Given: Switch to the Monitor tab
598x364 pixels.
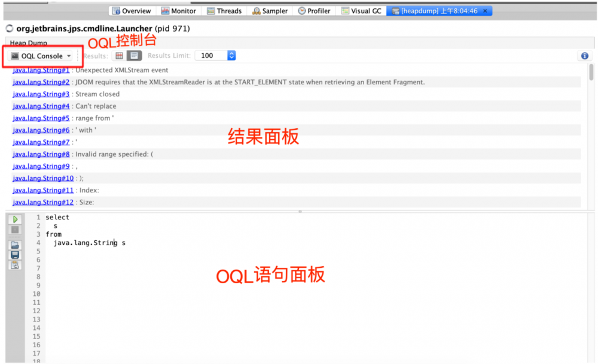Looking at the screenshot, I should pos(178,10).
